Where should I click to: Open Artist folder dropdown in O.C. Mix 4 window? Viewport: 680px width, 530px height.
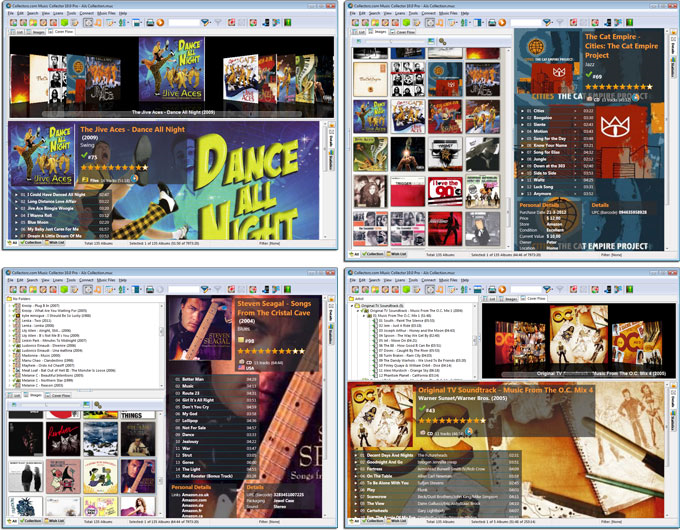pos(412,299)
